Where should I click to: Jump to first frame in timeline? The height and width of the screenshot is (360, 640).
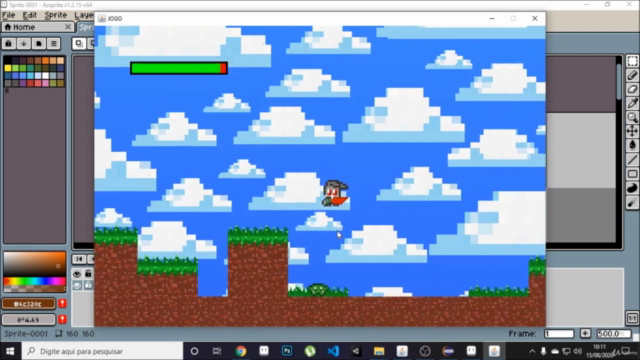click(79, 259)
